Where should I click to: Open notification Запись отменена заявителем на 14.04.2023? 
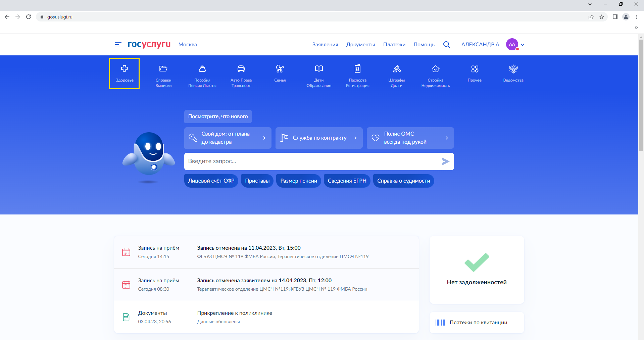pyautogui.click(x=266, y=285)
